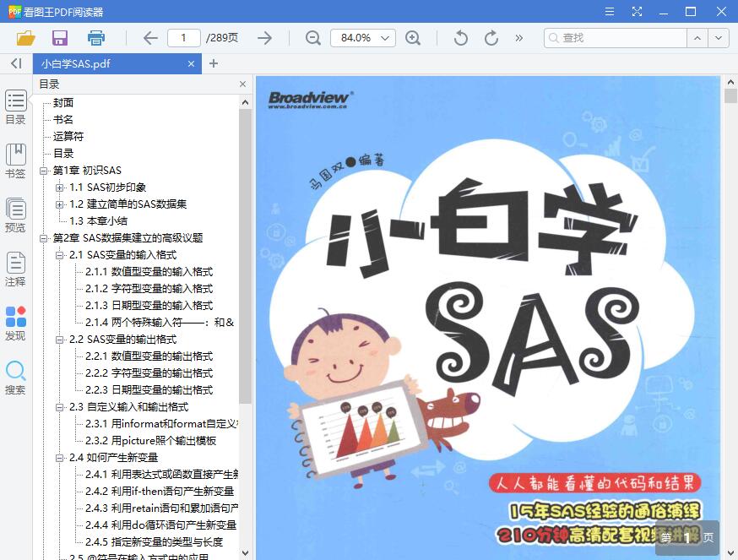Open the 注释 annotations panel
738x560 pixels.
coord(15,269)
